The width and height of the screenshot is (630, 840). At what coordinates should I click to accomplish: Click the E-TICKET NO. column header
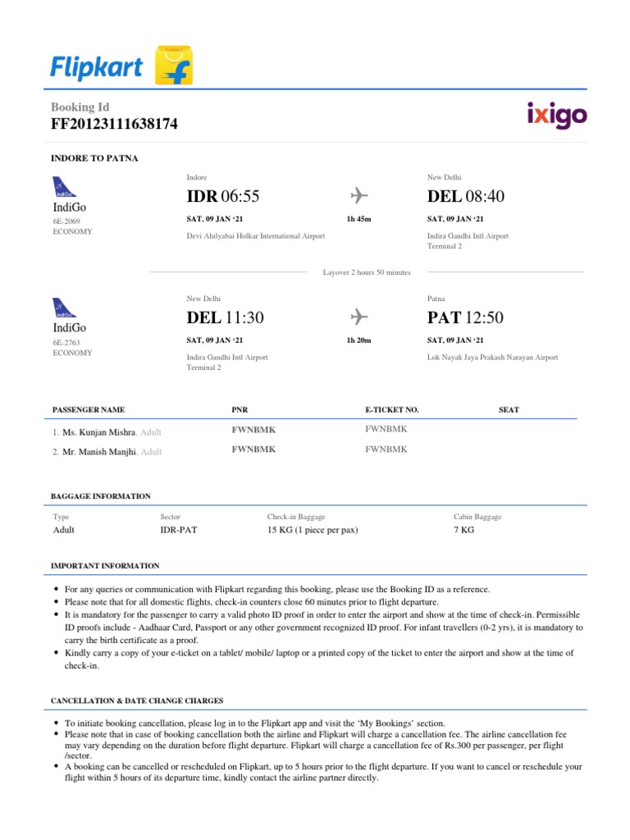(x=392, y=409)
